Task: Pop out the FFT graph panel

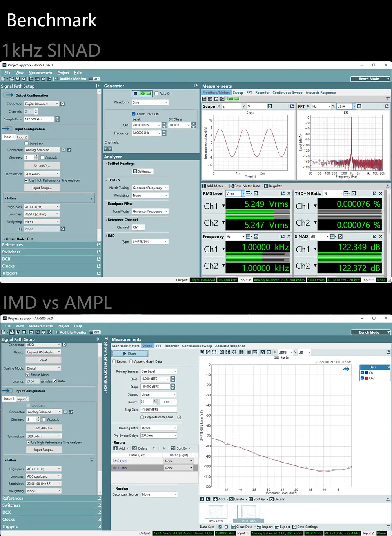Action: [387, 106]
